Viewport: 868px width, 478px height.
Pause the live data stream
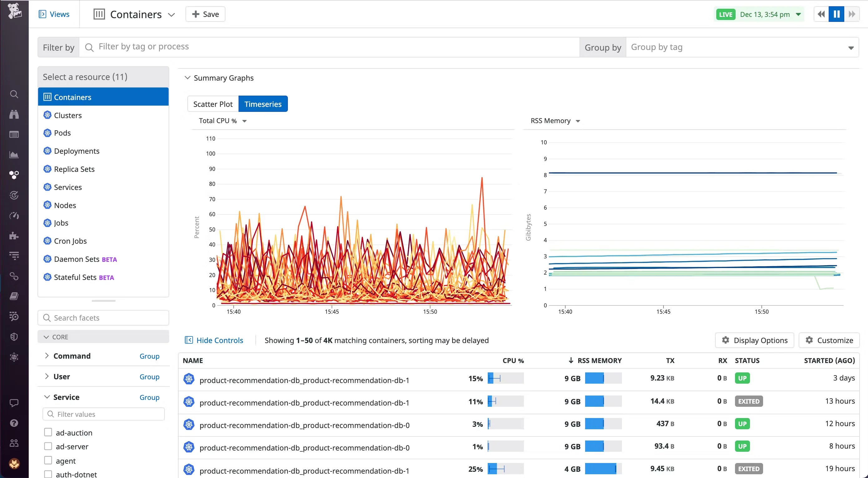coord(836,14)
